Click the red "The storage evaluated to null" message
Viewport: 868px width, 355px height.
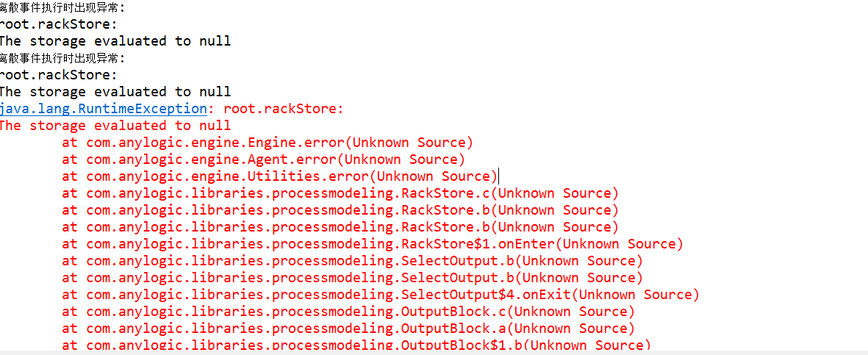[115, 126]
